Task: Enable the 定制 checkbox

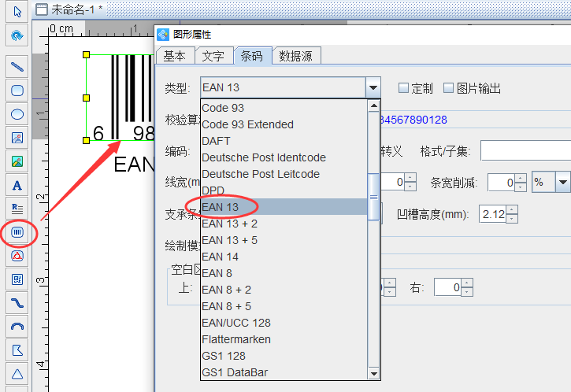Action: [x=403, y=87]
